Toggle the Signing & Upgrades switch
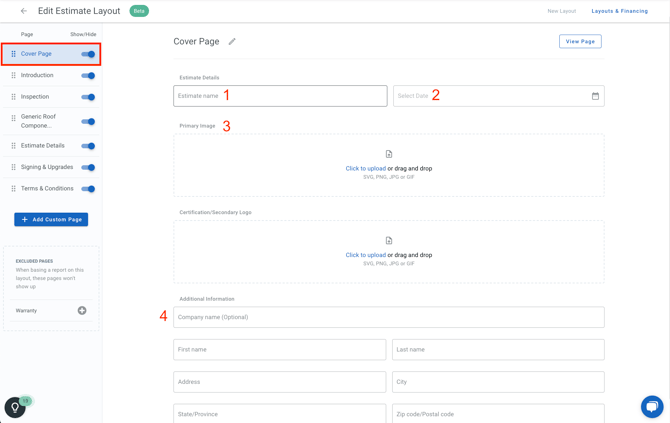The height and width of the screenshot is (423, 670). click(88, 167)
